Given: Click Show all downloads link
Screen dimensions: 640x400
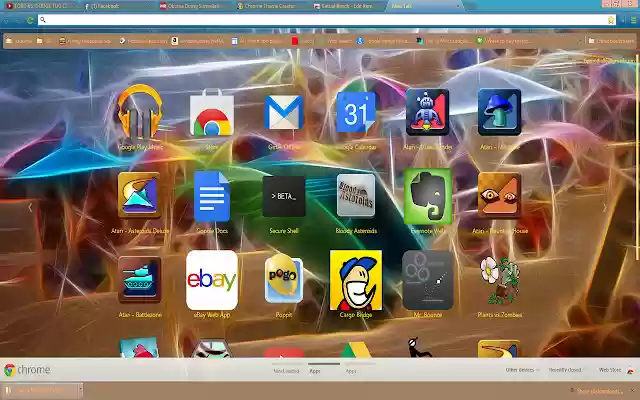Looking at the screenshot, I should 598,391.
